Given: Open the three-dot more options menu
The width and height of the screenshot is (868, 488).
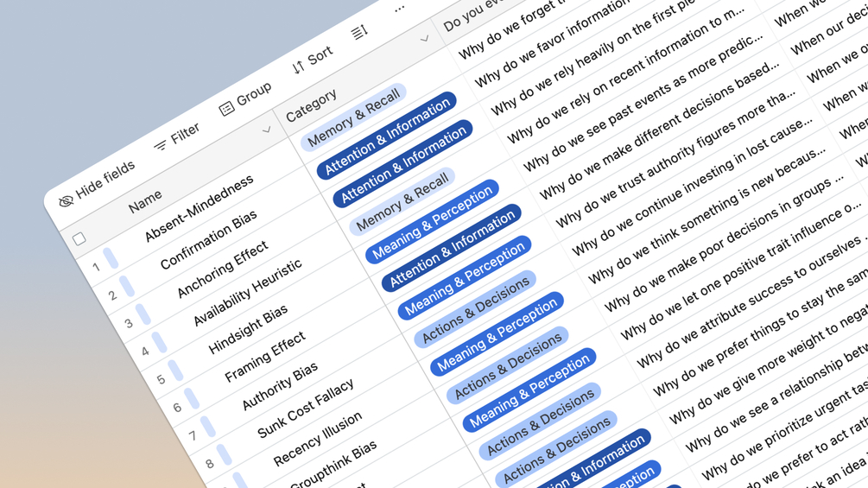Looking at the screenshot, I should pos(400,10).
